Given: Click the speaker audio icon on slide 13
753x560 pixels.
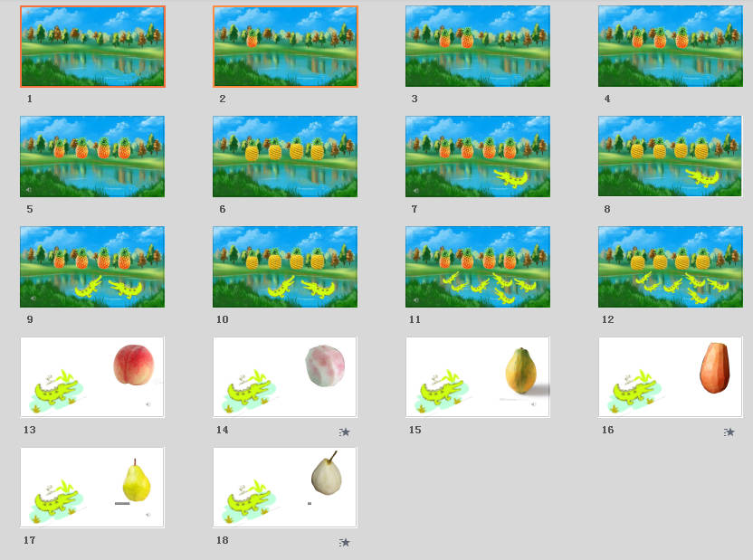Looking at the screenshot, I should tap(148, 404).
